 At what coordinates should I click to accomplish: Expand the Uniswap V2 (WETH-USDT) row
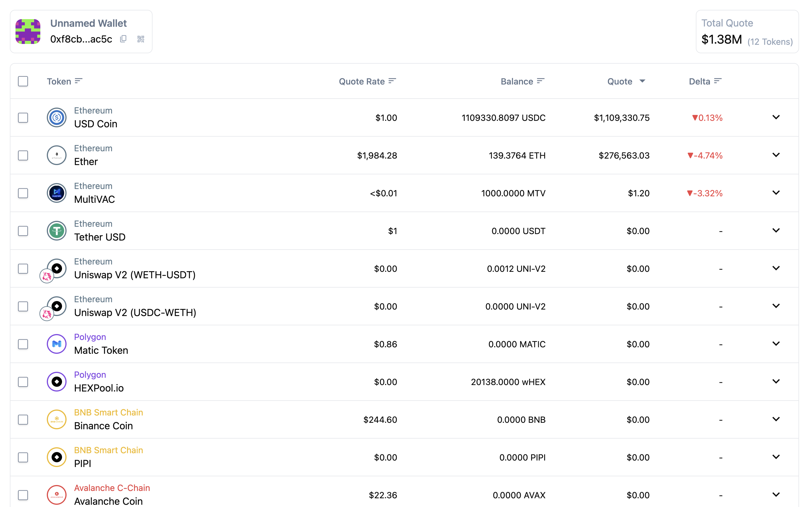tap(776, 268)
